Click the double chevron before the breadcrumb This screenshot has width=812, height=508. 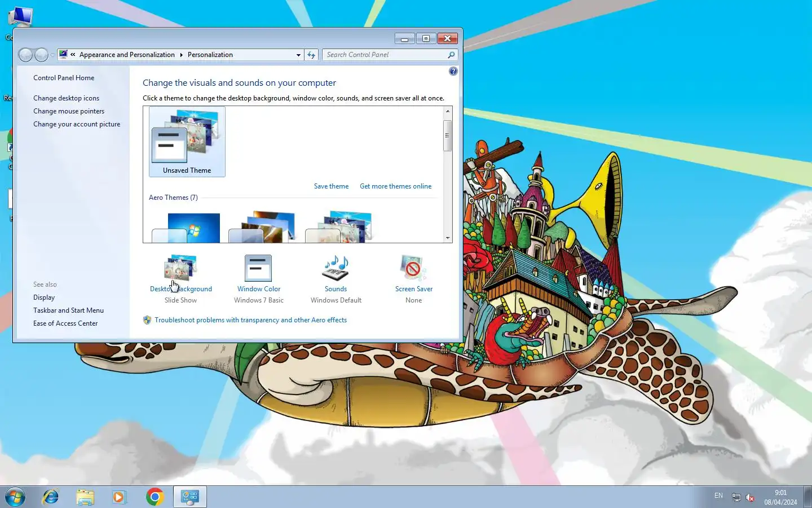point(73,55)
